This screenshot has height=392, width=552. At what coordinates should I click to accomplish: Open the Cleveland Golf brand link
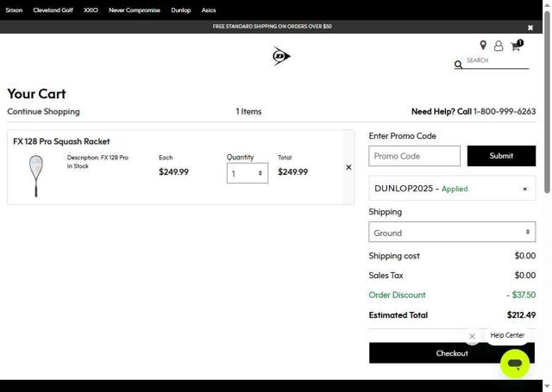pyautogui.click(x=53, y=10)
